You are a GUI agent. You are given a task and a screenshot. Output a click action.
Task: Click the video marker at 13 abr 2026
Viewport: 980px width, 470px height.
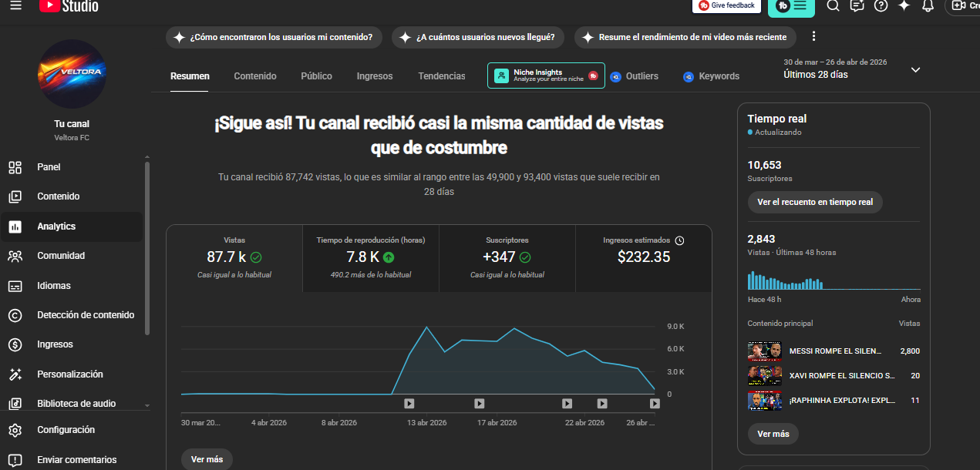click(409, 403)
